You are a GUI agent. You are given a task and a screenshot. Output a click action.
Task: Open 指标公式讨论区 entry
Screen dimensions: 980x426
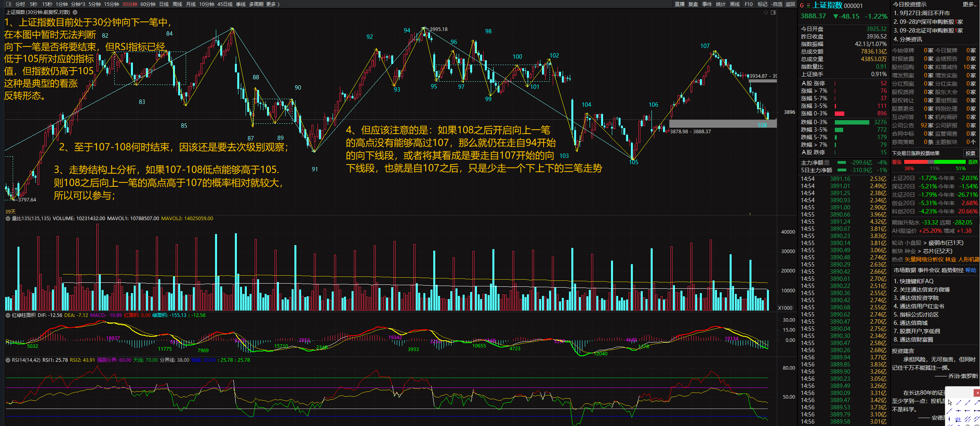pos(916,315)
